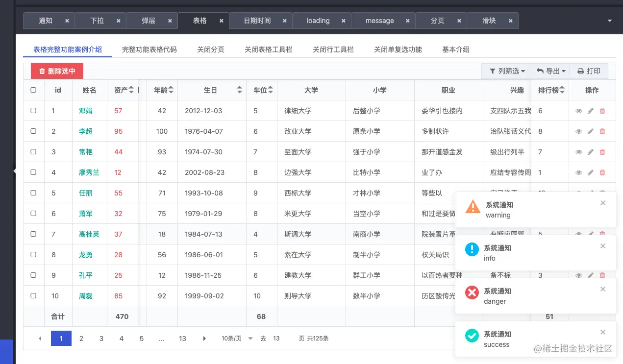Check the select-all checkbox in the table header
This screenshot has height=364, width=623.
pos(33,90)
